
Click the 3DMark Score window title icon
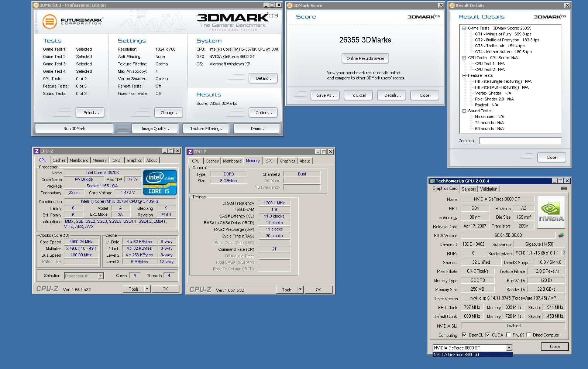coord(290,6)
